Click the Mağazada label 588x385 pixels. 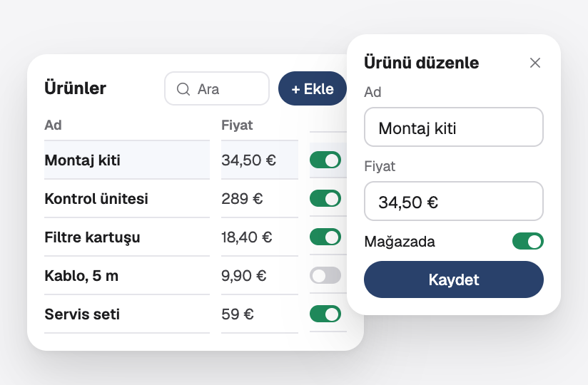point(400,242)
